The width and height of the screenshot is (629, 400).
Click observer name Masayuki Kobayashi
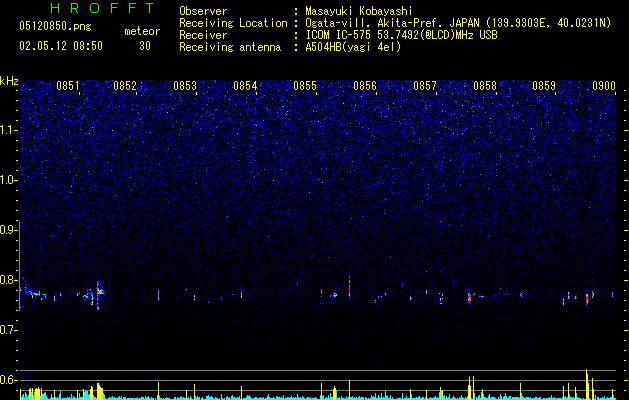tap(359, 11)
